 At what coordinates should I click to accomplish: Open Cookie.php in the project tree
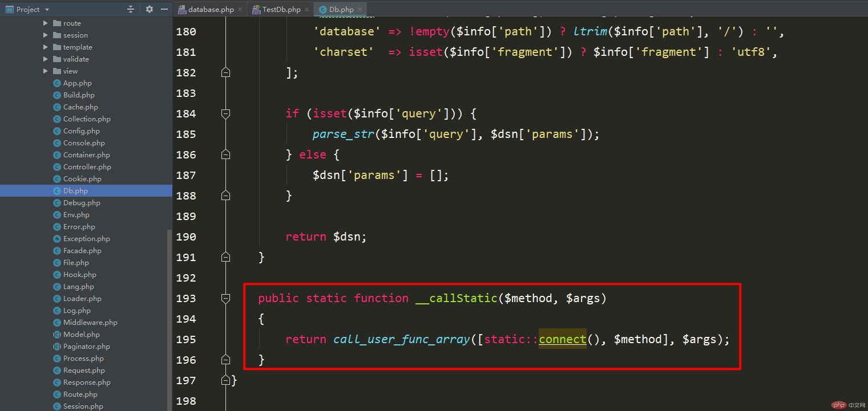pyautogui.click(x=82, y=179)
